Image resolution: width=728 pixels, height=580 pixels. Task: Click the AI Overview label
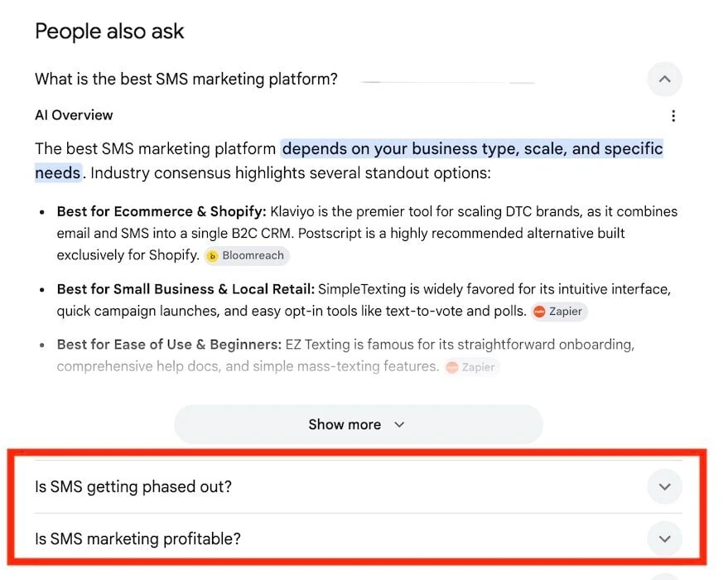pos(74,115)
